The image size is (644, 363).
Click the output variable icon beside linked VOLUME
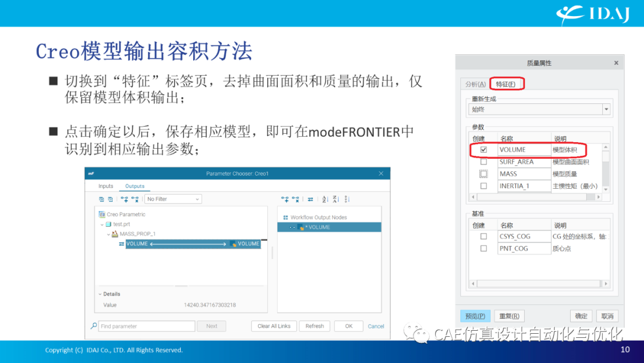[x=234, y=244]
